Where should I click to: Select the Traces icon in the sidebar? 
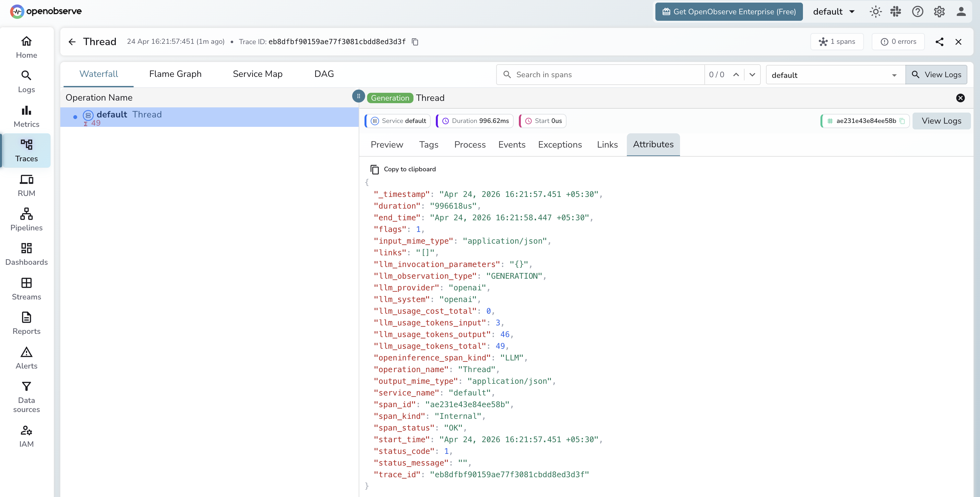coord(26,151)
